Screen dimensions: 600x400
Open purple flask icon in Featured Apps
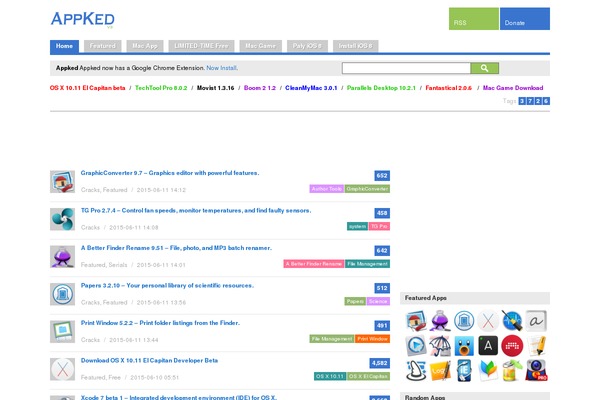pyautogui.click(x=440, y=321)
